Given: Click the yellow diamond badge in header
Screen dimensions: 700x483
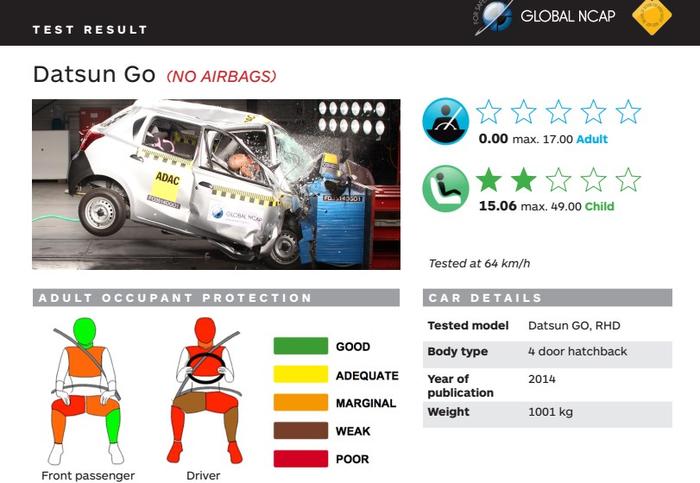Looking at the screenshot, I should click(652, 17).
